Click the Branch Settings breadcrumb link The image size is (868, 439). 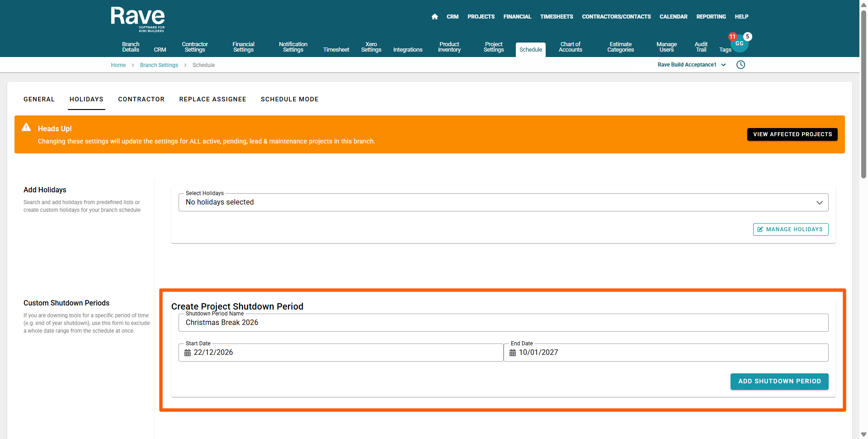pyautogui.click(x=159, y=65)
